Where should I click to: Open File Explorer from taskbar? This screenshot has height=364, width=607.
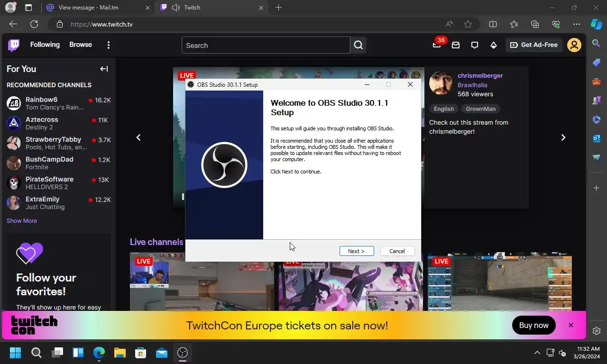(120, 353)
